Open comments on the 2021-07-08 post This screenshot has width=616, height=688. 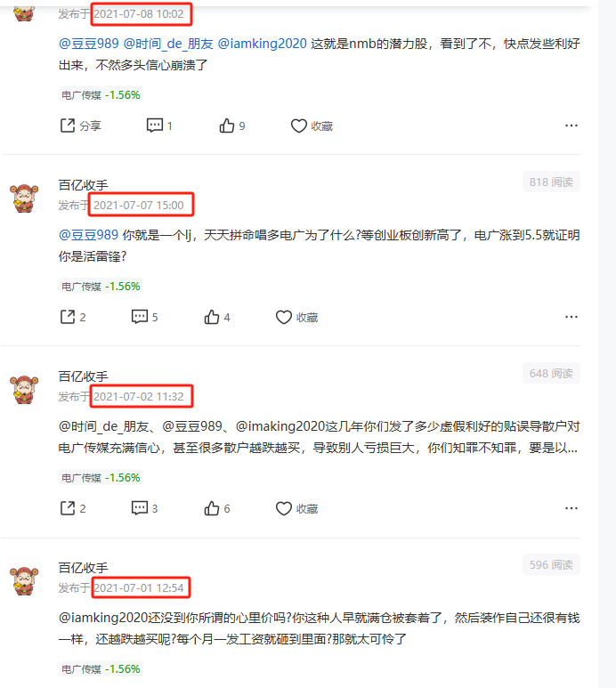point(159,125)
